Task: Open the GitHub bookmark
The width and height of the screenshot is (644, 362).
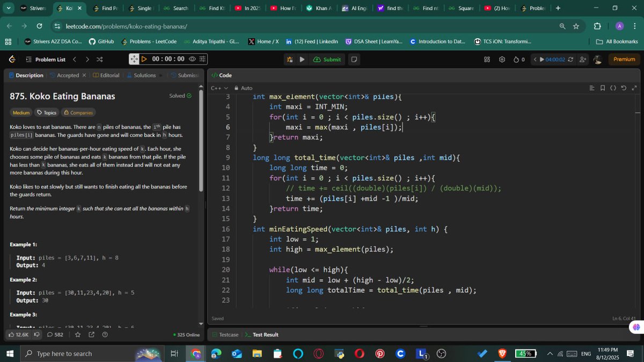Action: [101, 41]
